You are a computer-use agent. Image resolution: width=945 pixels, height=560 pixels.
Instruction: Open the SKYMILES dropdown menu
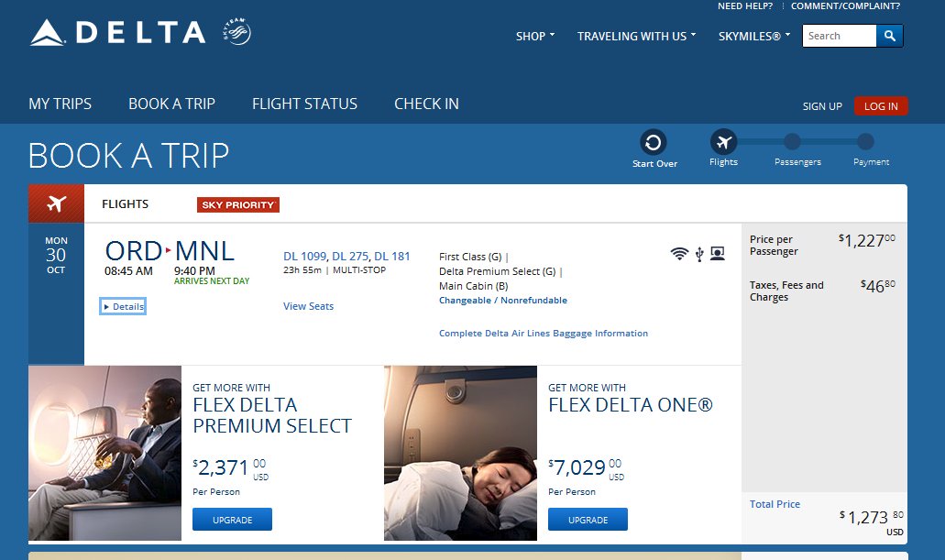(x=754, y=37)
